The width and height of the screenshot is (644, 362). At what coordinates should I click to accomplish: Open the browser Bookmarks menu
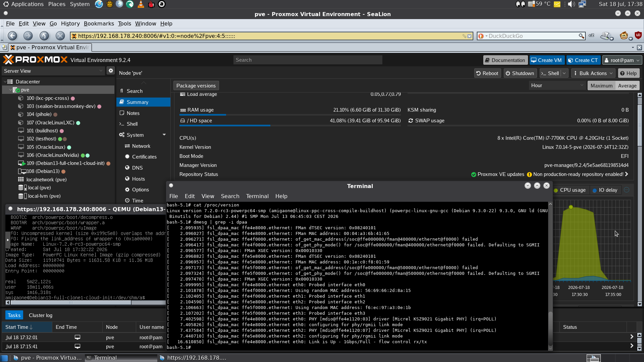[99, 23]
